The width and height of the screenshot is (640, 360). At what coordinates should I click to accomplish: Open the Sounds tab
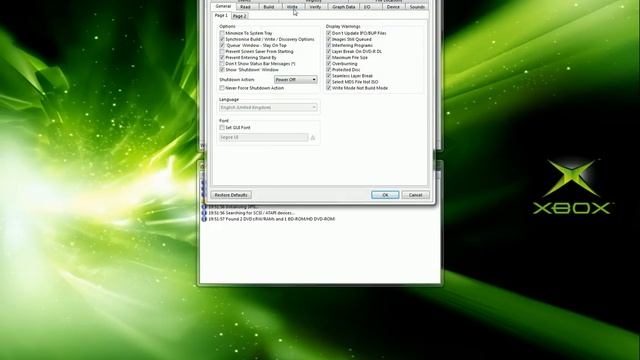point(417,7)
